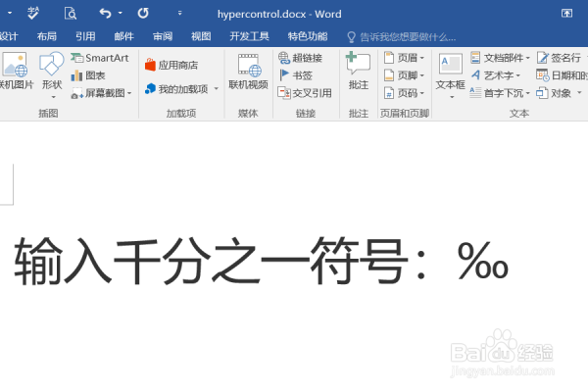Toggle ribbon display options button
Image resolution: width=588 pixels, height=392 pixels.
click(566, 14)
